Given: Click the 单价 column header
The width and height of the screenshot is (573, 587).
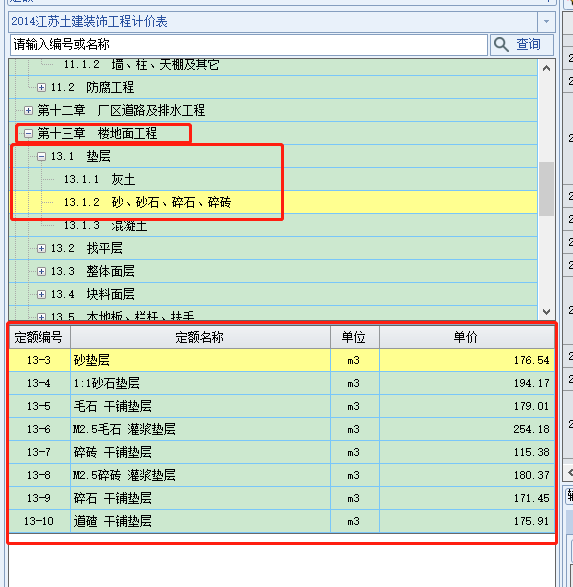Looking at the screenshot, I should (467, 337).
